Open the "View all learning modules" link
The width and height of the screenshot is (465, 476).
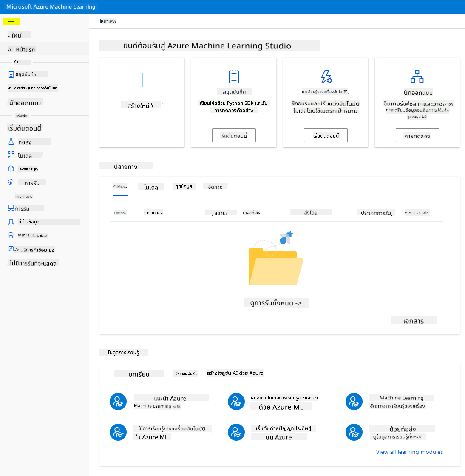(409, 452)
